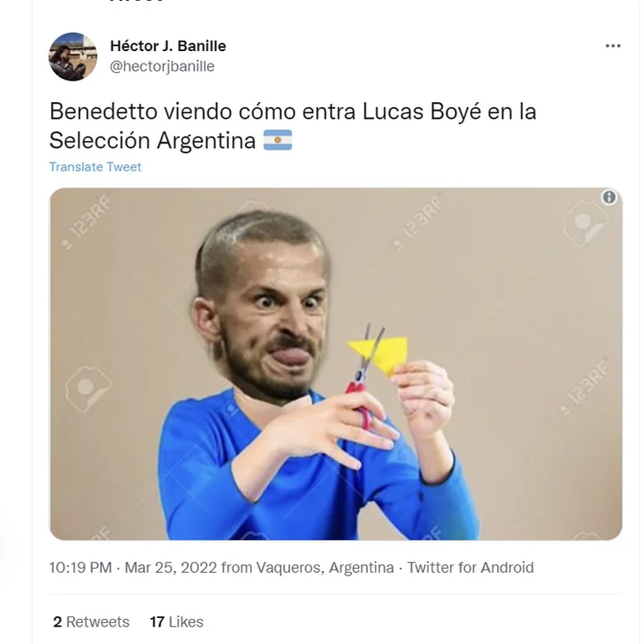Click the hand holding the yellow paper
Screen dimensions: 644x644
tap(423, 394)
